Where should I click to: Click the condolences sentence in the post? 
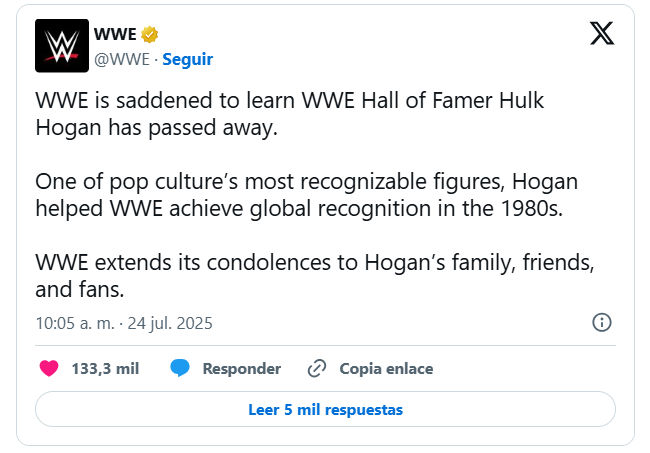[316, 276]
